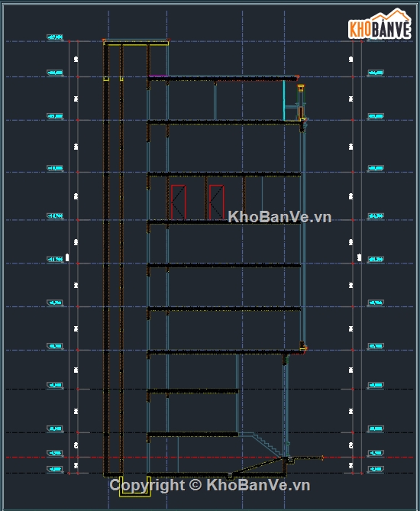Select the bottommost right cyan elevation tag
The width and height of the screenshot is (420, 511).
pos(376,469)
